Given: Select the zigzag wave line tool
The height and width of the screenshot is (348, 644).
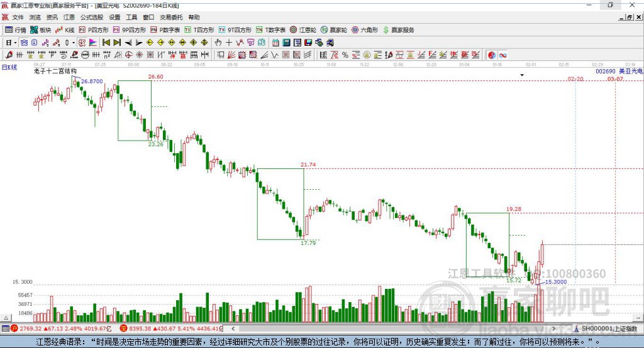Looking at the screenshot, I should tap(275, 55).
